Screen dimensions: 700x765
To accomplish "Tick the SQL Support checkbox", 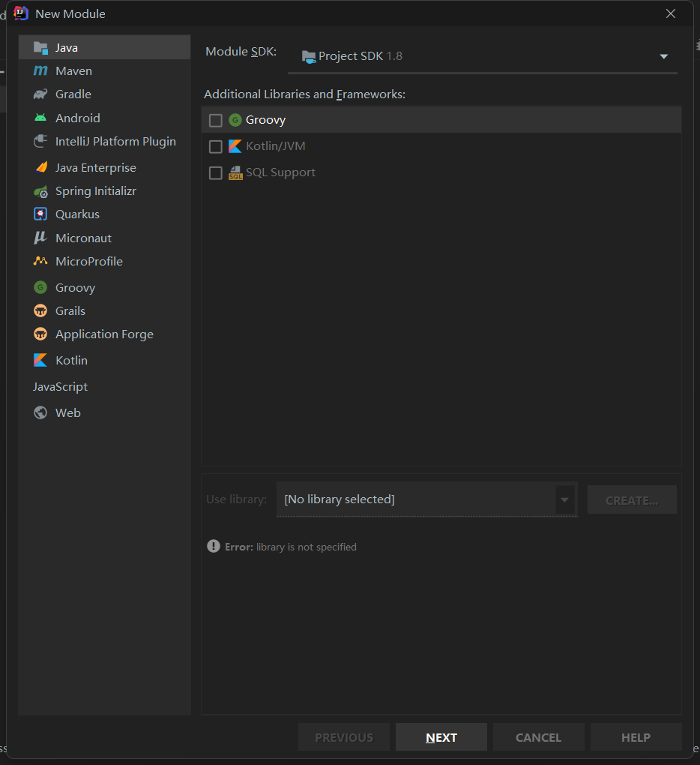I will pyautogui.click(x=216, y=172).
